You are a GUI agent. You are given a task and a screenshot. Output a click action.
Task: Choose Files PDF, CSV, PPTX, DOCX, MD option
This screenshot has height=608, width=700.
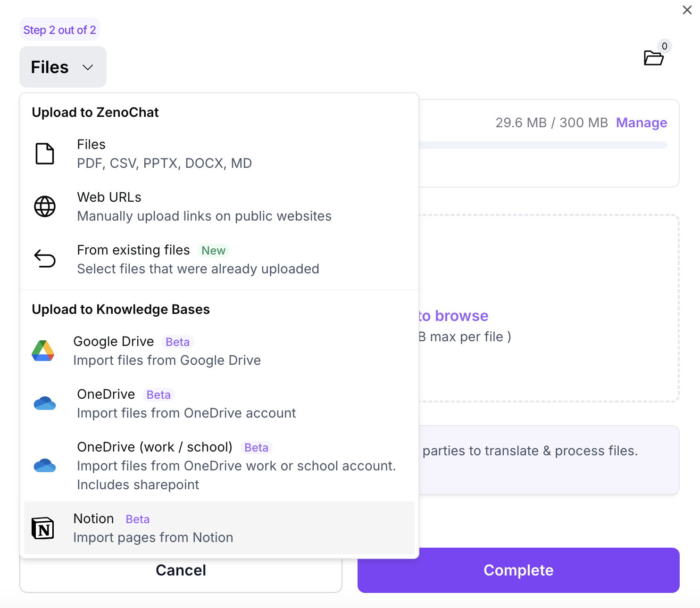[219, 154]
